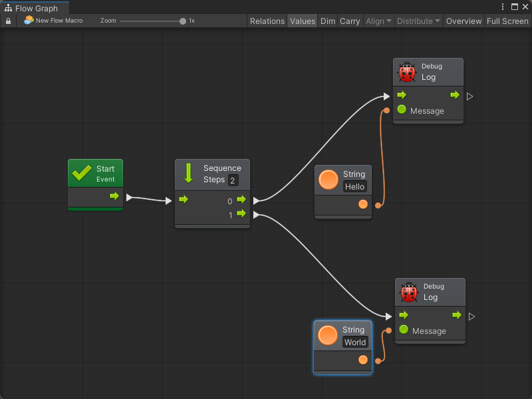Screen dimensions: 532x399
Task: Click the green checkmark Start event icon
Action: [82, 174]
